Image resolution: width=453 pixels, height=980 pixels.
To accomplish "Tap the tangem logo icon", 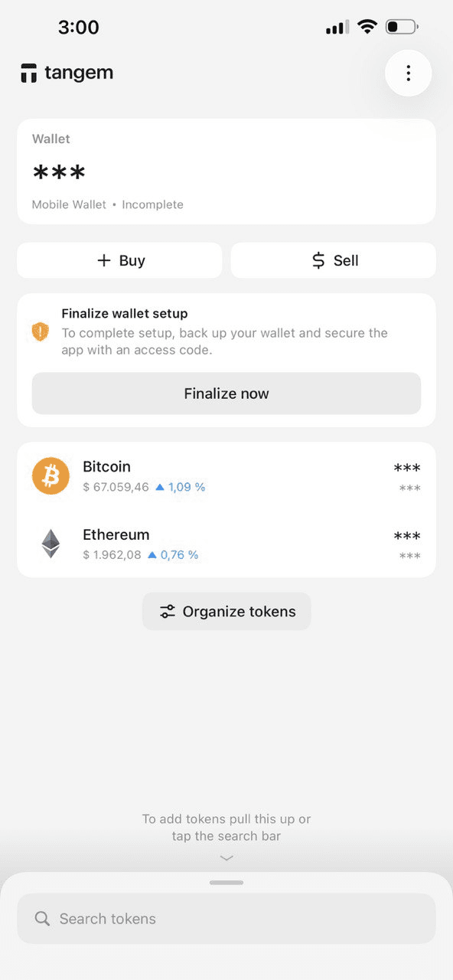I will point(29,73).
